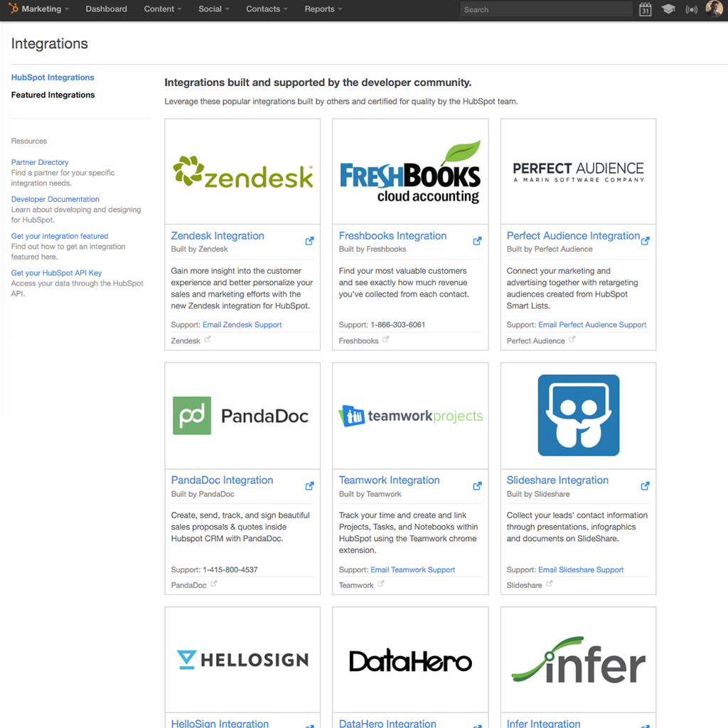Open the academy graduation cap icon
Screen dimensions: 728x728
point(668,9)
